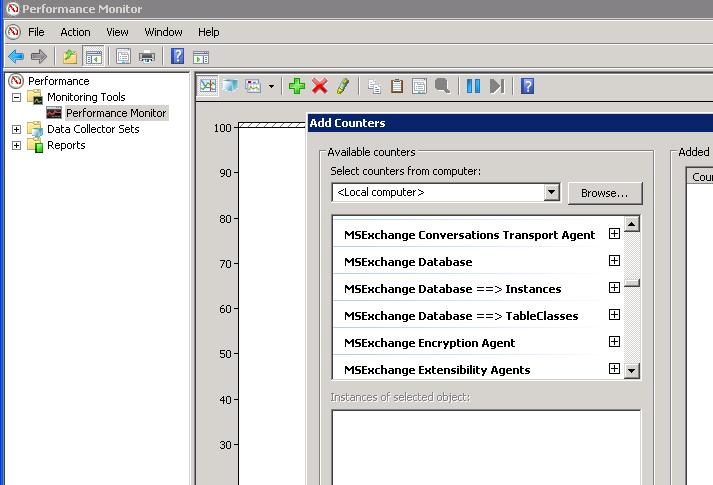The image size is (713, 485).
Task: Open the Local computer dropdown
Action: coord(551,192)
